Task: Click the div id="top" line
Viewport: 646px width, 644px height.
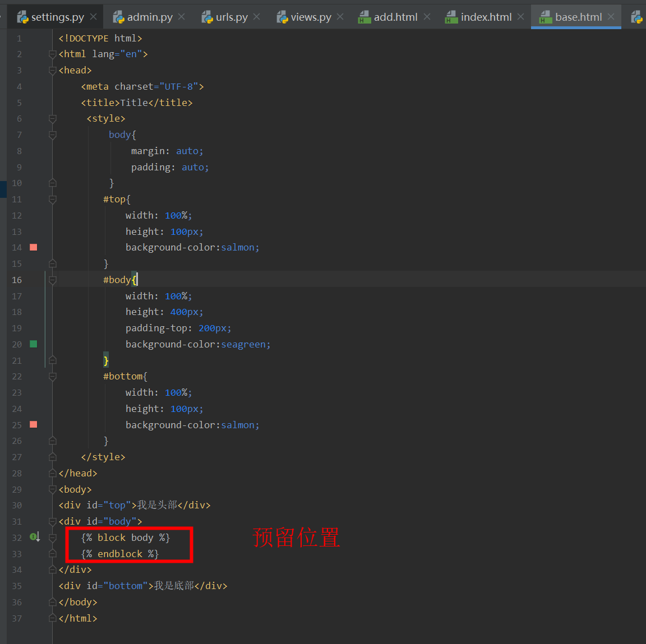Action: coord(135,505)
